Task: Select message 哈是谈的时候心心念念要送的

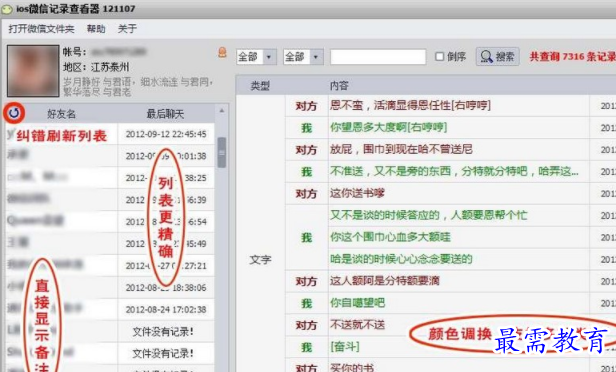Action: 401,259
